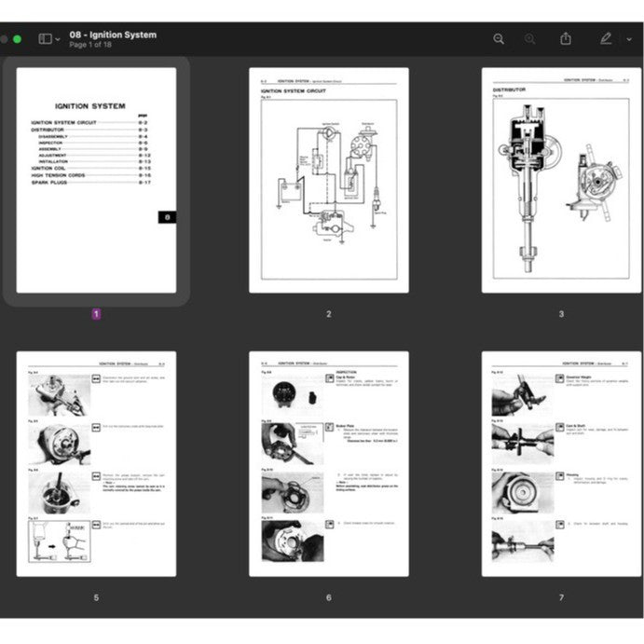Select the Ignition System contents page thumbnail
Image resolution: width=644 pixels, height=644 pixels.
coord(96,180)
